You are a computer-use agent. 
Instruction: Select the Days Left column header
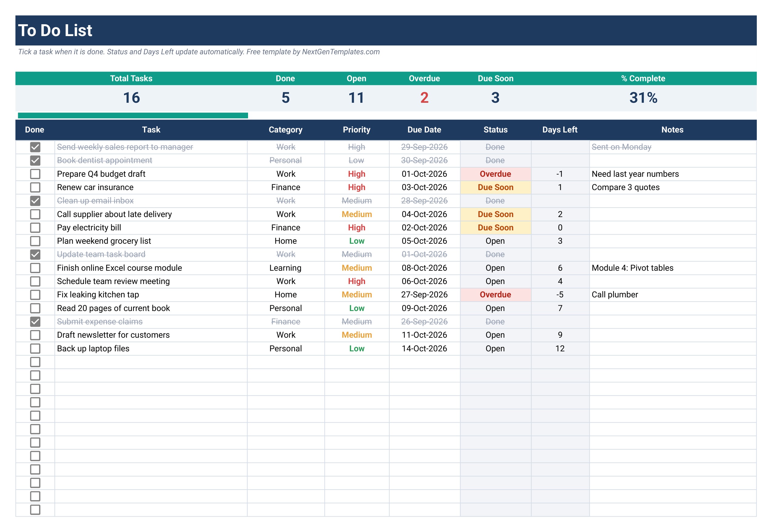tap(560, 130)
